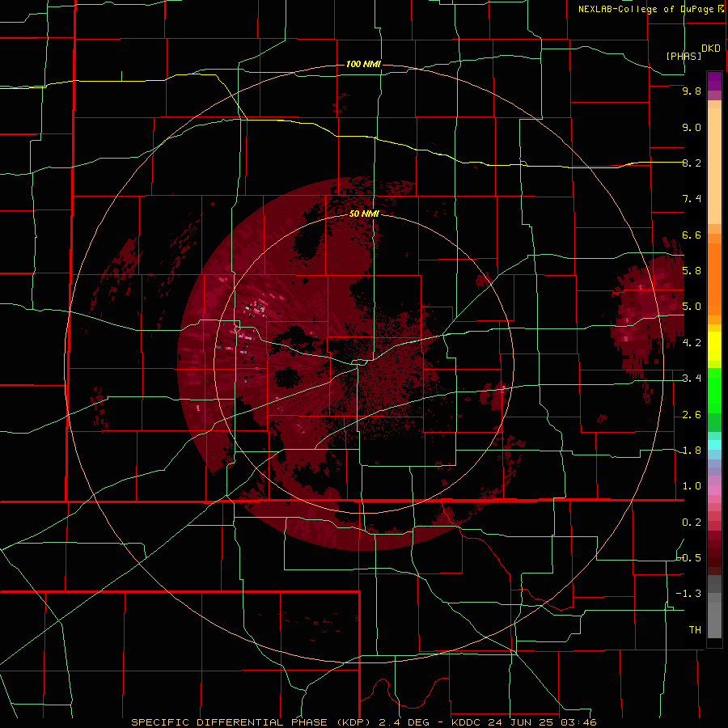Screen dimensions: 728x728
Task: Select the 3.4 scale value
Action: 692,378
